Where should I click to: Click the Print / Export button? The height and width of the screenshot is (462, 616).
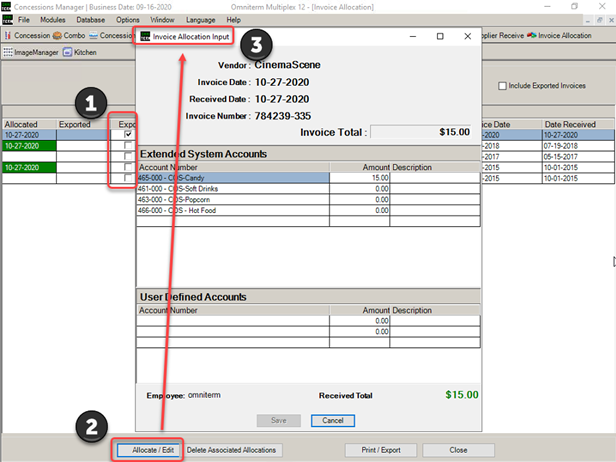click(x=381, y=450)
